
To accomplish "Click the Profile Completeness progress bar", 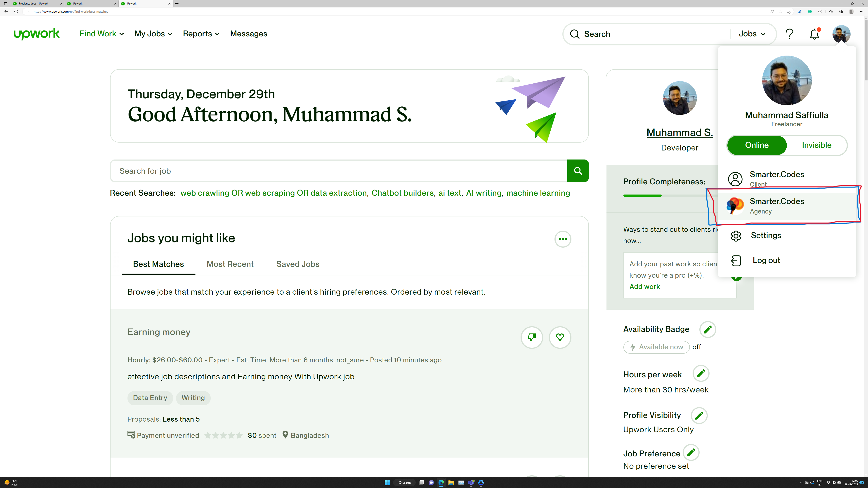I will pos(670,196).
